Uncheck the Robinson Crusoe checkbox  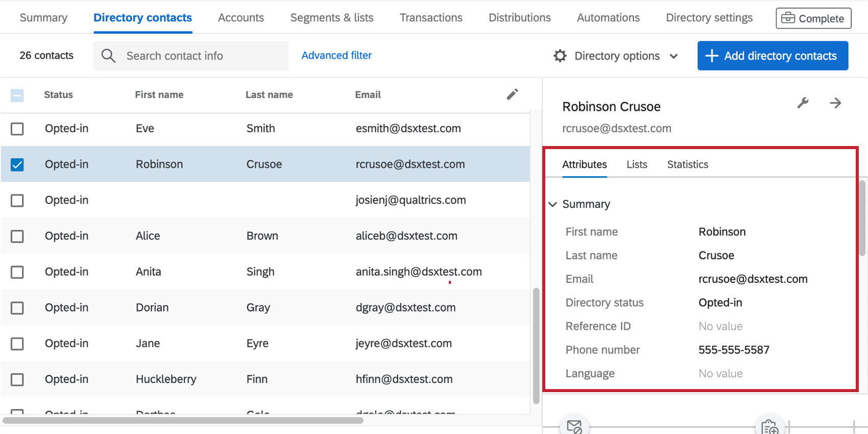(17, 164)
